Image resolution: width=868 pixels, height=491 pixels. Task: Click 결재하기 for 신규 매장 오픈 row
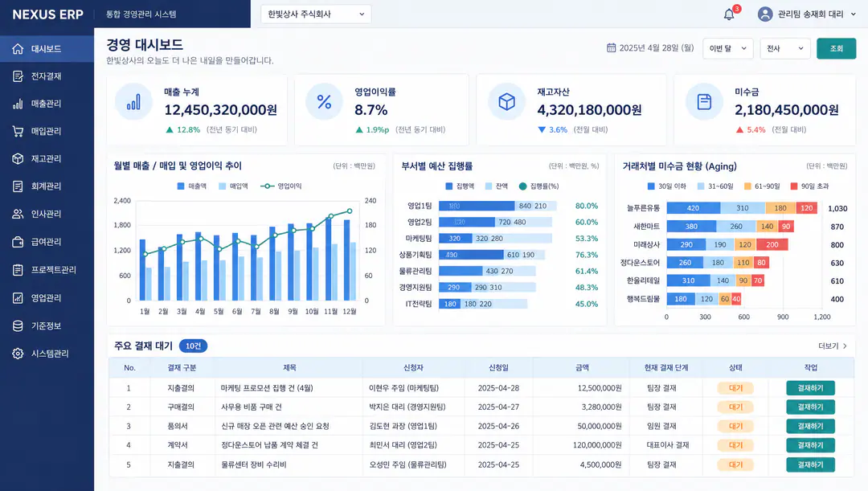click(x=810, y=426)
